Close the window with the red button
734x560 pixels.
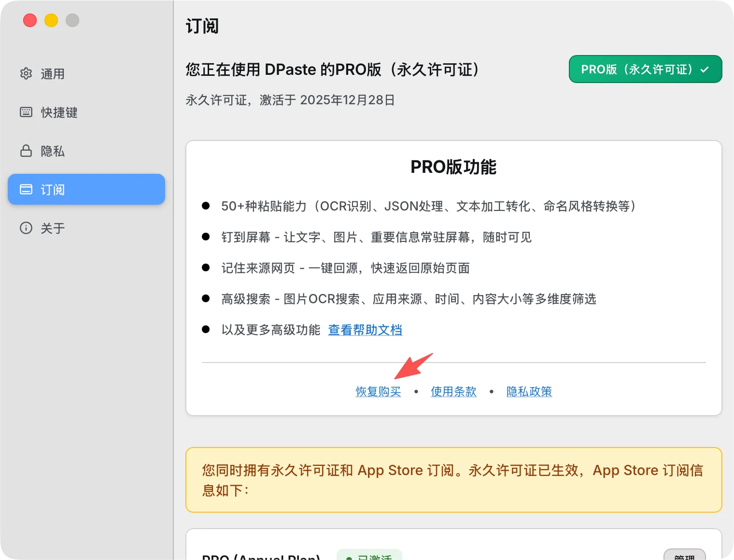pos(30,20)
